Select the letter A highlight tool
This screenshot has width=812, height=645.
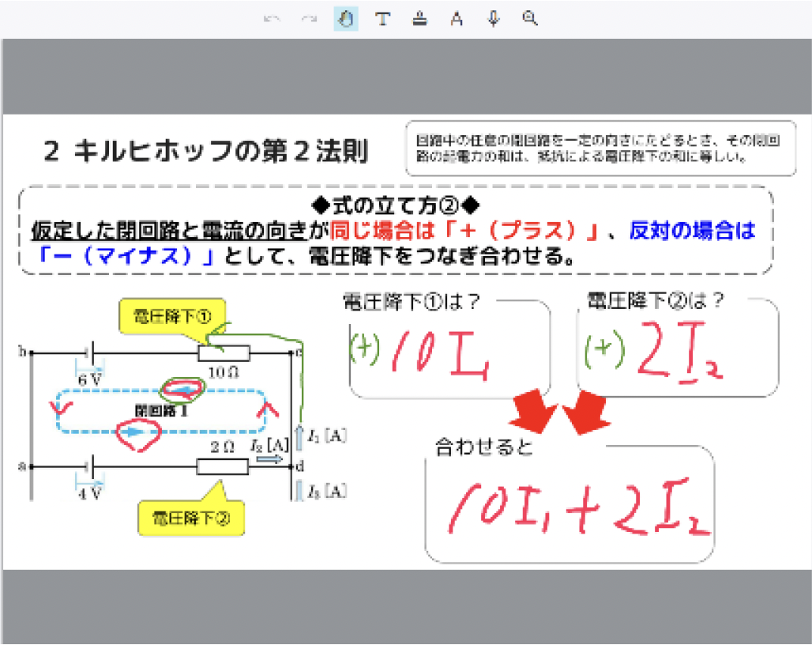tap(457, 20)
